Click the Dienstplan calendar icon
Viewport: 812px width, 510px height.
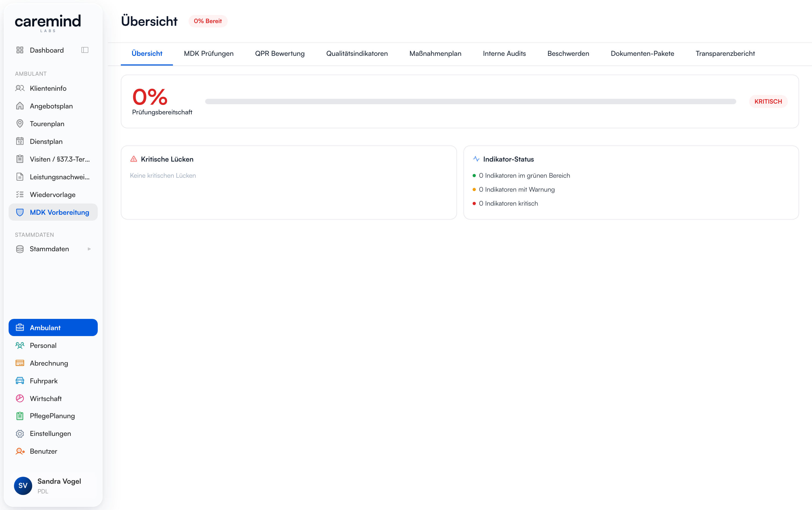pyautogui.click(x=20, y=141)
